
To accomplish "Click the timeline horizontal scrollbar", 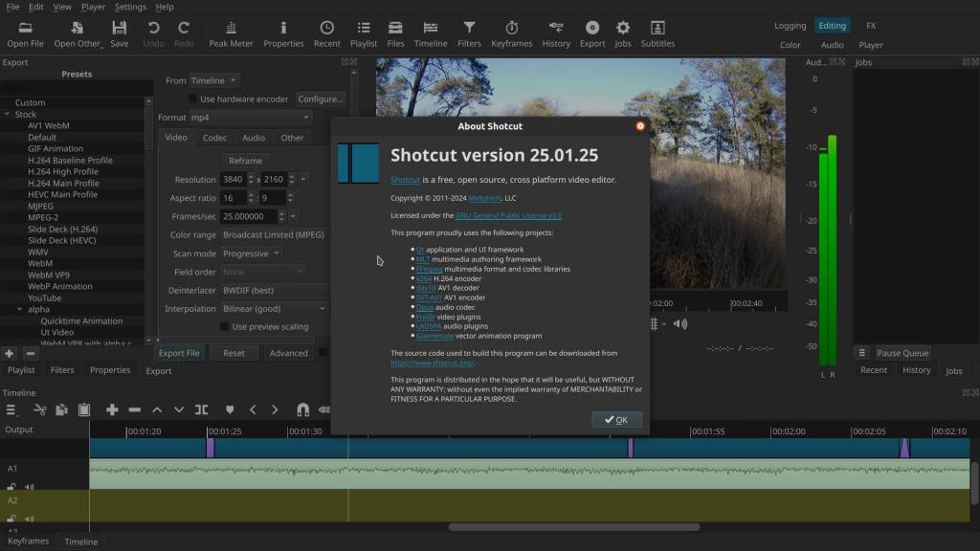I will pos(574,527).
